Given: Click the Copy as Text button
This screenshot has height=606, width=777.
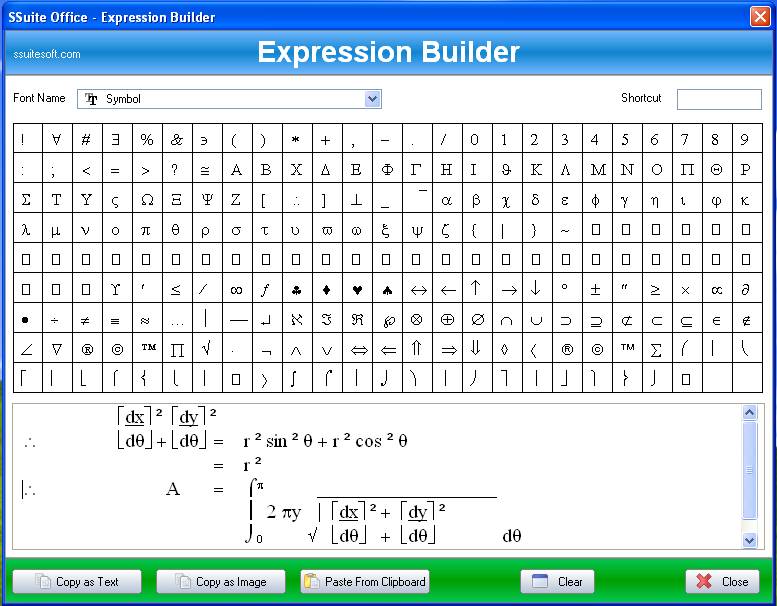Looking at the screenshot, I should (77, 582).
